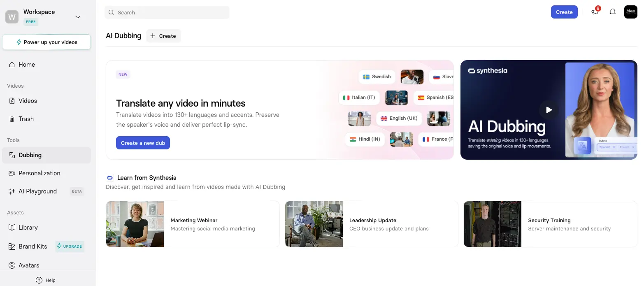The width and height of the screenshot is (644, 286).
Task: Open Videos in the sidebar
Action: coord(46,101)
